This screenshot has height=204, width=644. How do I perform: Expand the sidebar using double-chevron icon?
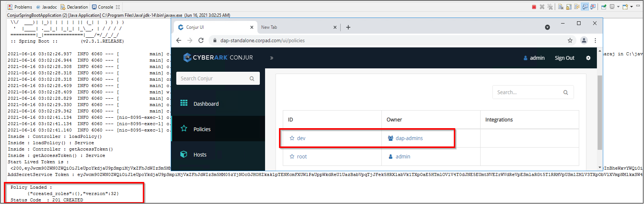point(271,58)
